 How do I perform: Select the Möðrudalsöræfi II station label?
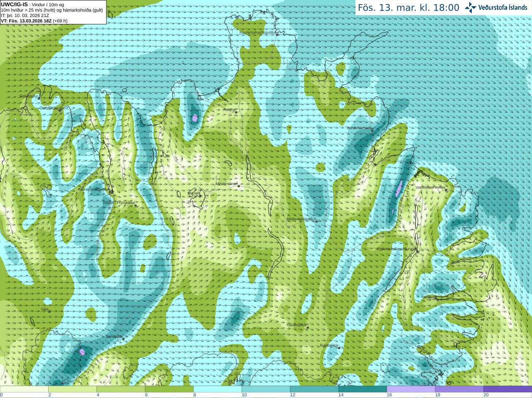coord(301,219)
